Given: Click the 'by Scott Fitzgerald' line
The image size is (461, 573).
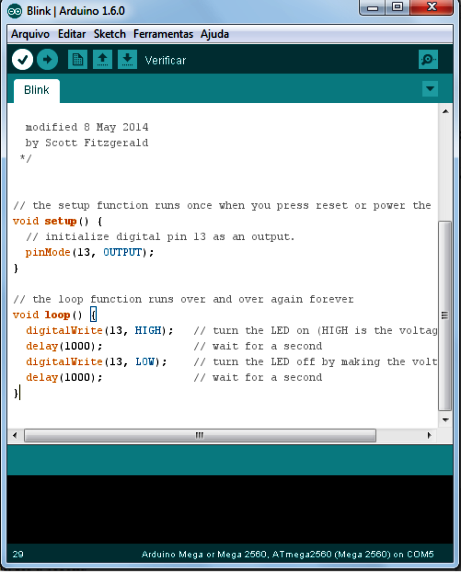Looking at the screenshot, I should (x=87, y=143).
